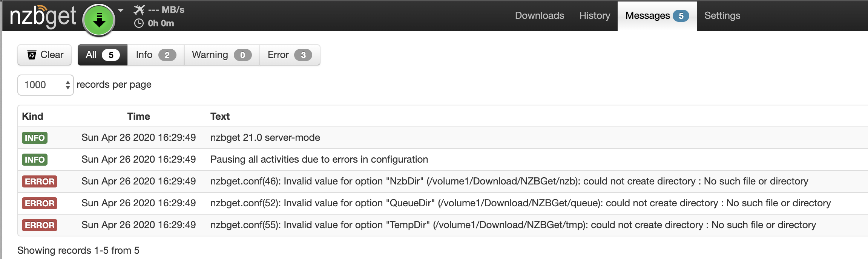The width and height of the screenshot is (868, 259).
Task: Click the airplane speed limit icon
Action: tap(139, 10)
